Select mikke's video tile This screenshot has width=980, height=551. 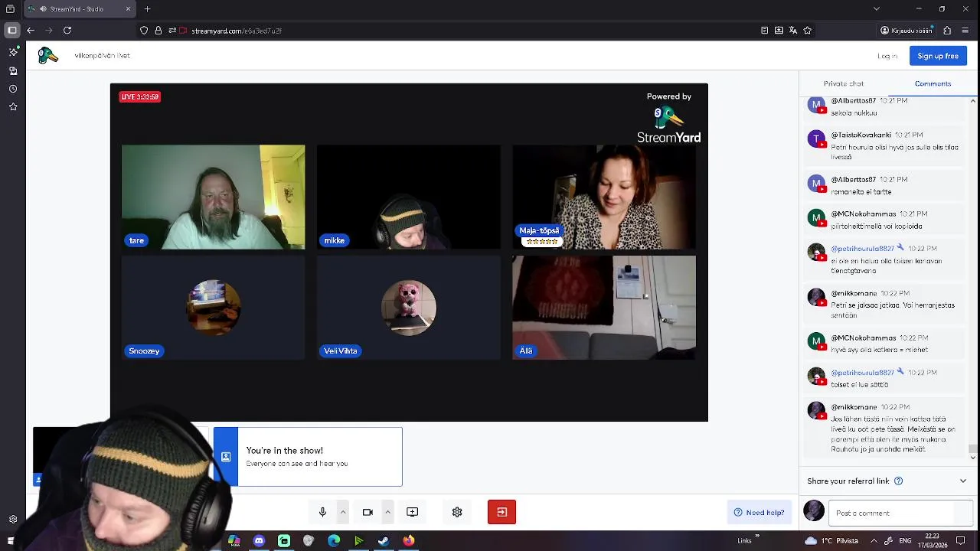[409, 197]
